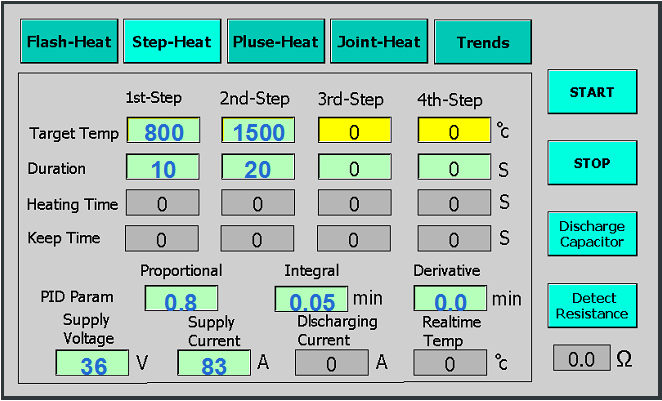The height and width of the screenshot is (401, 662).
Task: Click the 1st-Step Duration field
Action: tap(163, 168)
